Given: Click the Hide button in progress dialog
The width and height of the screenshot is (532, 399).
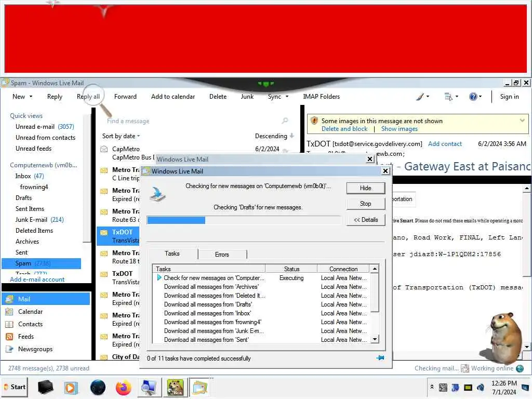Looking at the screenshot, I should (x=366, y=188).
